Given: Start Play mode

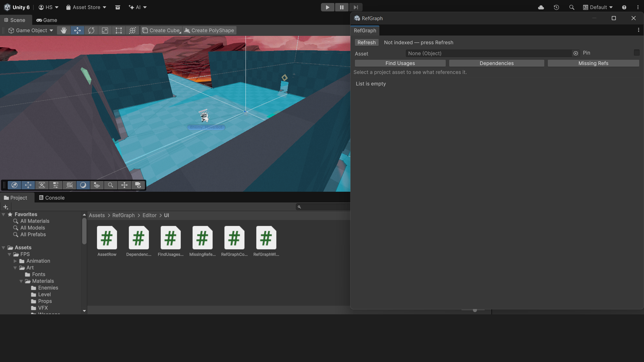Looking at the screenshot, I should click(328, 7).
